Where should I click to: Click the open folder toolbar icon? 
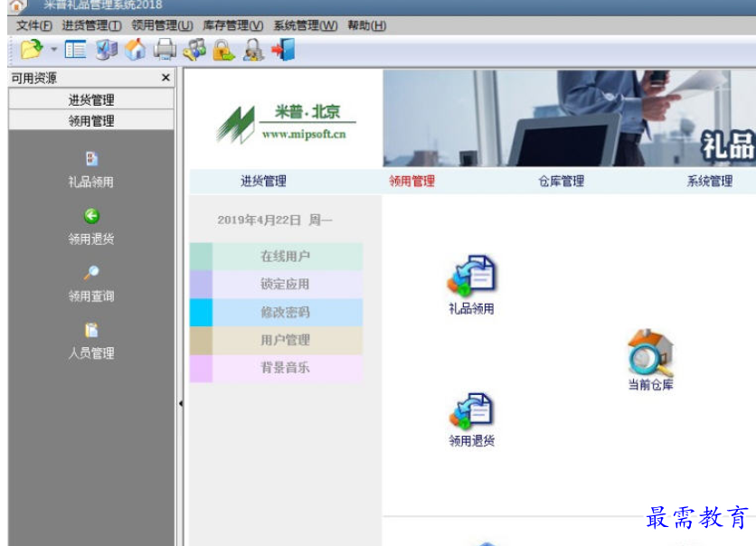click(32, 49)
